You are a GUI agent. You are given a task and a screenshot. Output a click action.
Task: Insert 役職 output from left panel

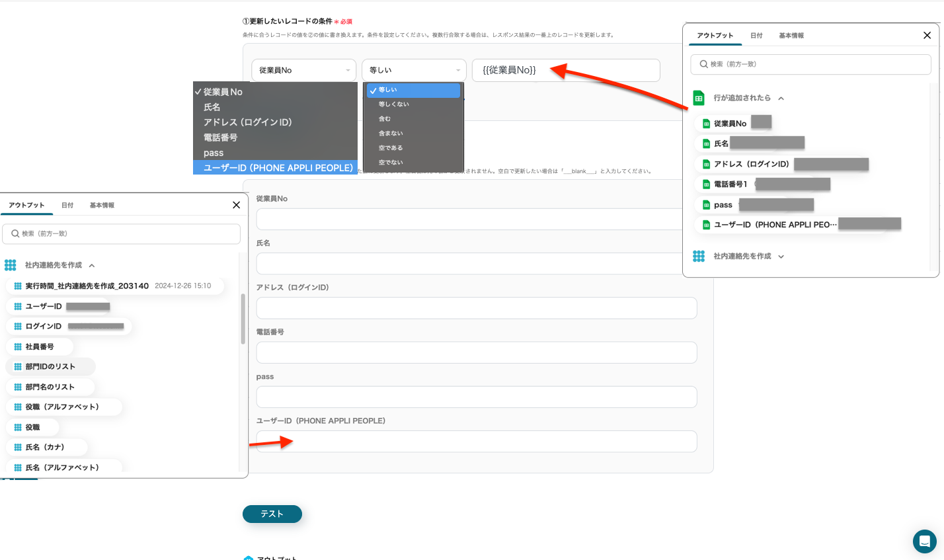(32, 427)
